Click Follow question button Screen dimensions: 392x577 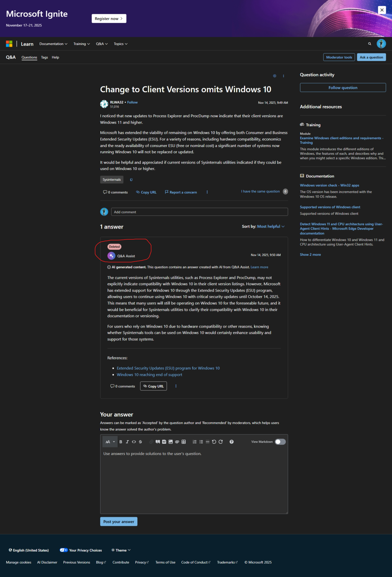tap(343, 88)
